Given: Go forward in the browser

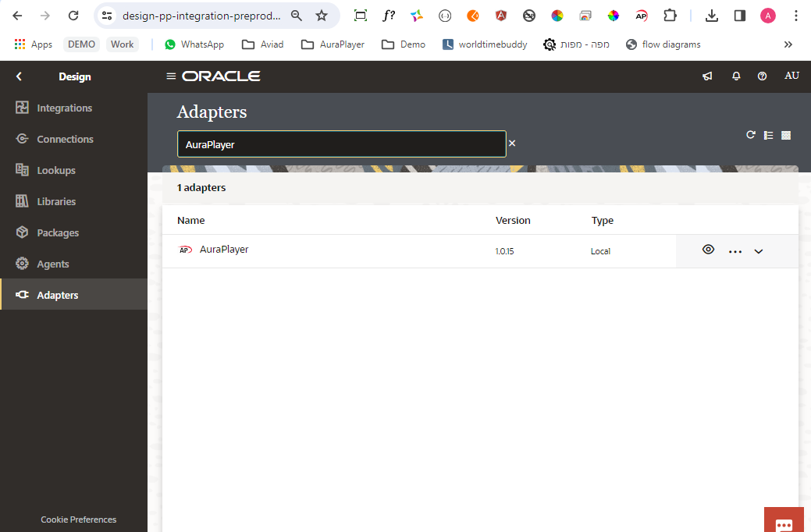Looking at the screenshot, I should [45, 16].
